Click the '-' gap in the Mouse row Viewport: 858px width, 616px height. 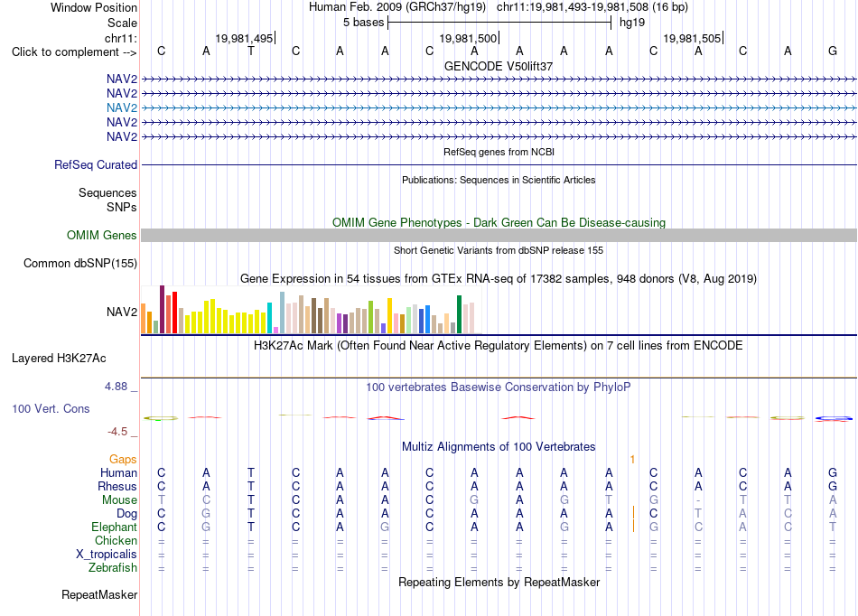698,500
